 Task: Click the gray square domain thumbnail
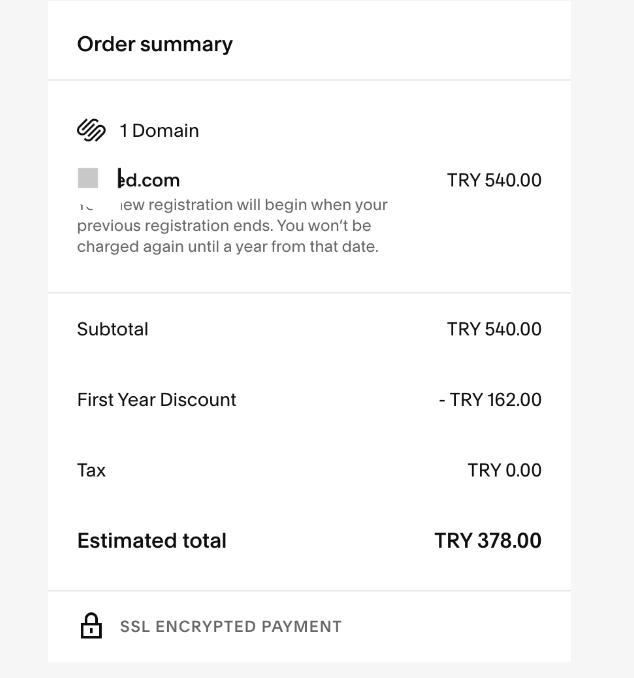tap(88, 179)
